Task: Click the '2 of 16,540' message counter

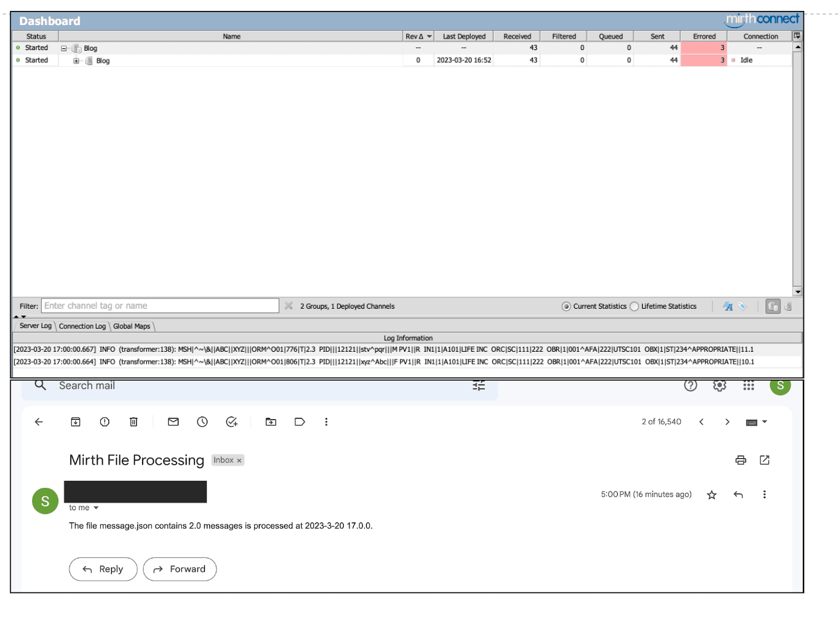Action: [x=661, y=422]
